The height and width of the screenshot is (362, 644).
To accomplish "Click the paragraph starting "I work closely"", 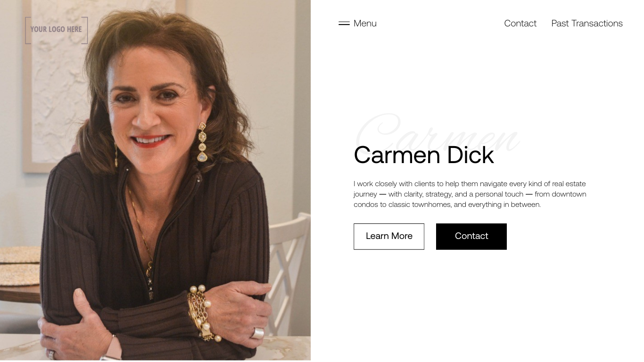I will click(470, 194).
